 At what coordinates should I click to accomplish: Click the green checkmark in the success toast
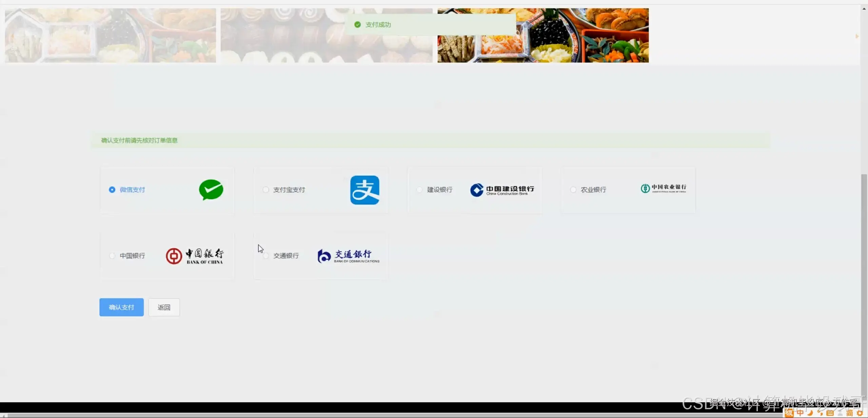coord(357,24)
